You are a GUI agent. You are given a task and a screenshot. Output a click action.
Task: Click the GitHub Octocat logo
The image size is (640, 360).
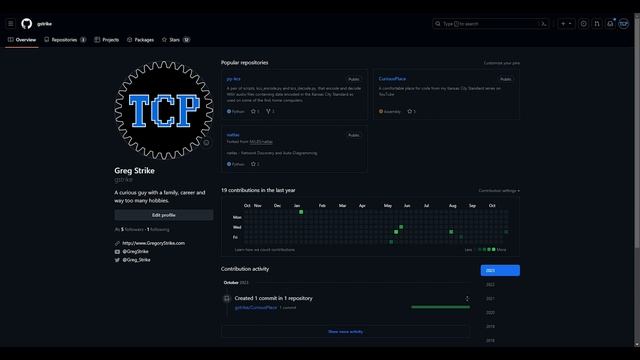(x=27, y=24)
